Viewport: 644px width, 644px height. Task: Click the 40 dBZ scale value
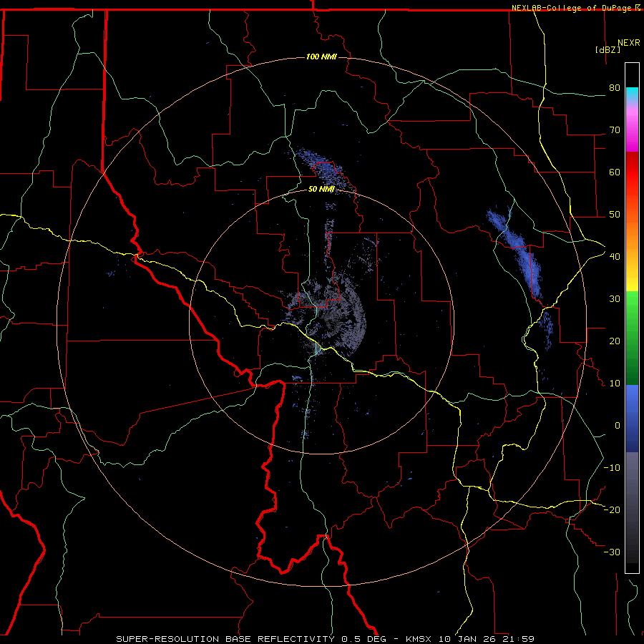click(x=615, y=256)
